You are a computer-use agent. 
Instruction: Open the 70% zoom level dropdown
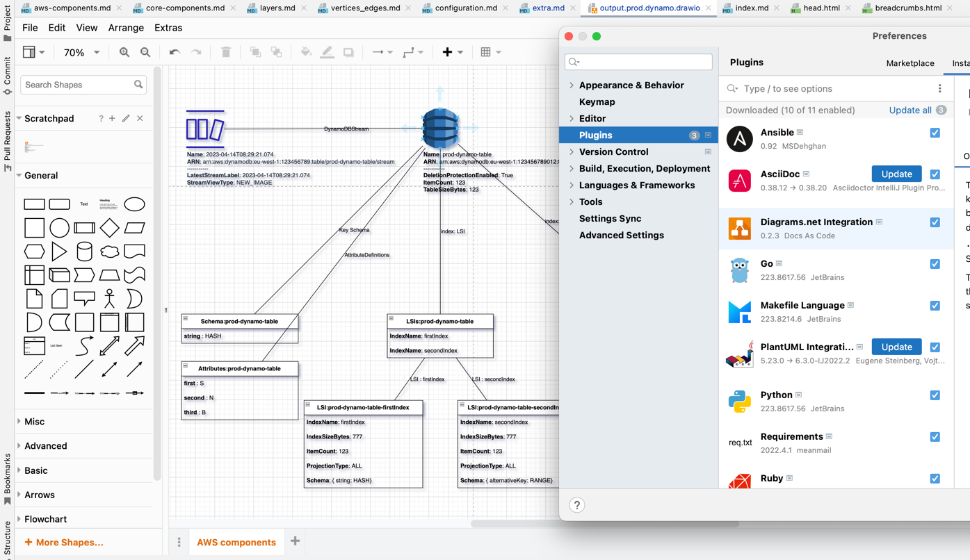[81, 53]
